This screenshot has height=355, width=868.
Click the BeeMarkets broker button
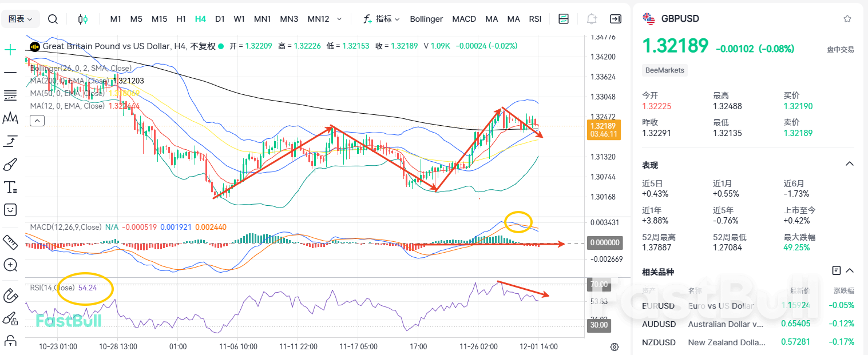pos(664,70)
